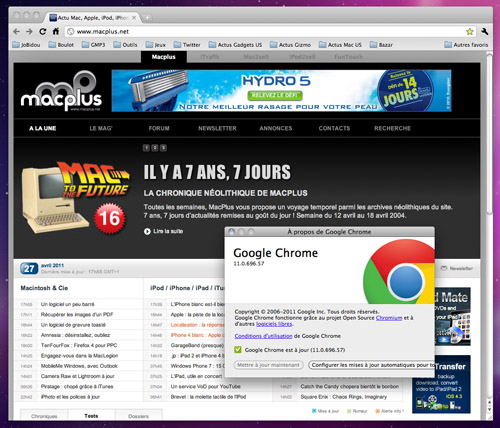Click the Transfer iPad ad thumbnail
Viewport: 500px width, 428px height.
pos(441,384)
